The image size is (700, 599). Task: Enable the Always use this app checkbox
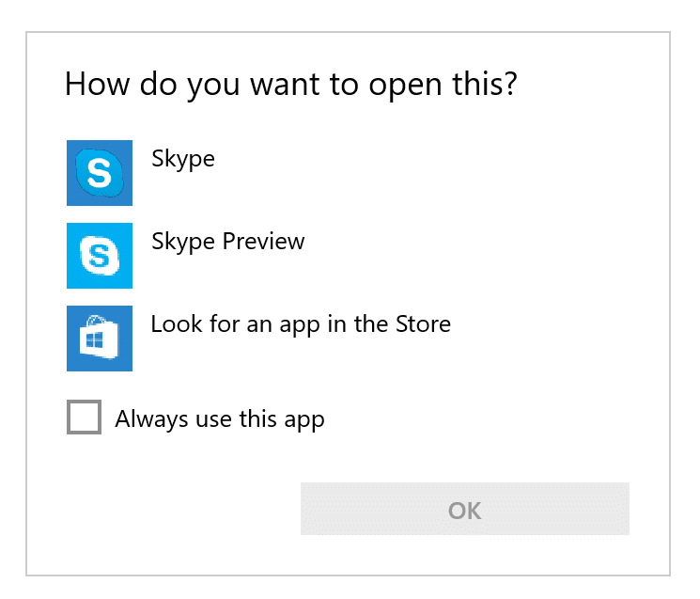pyautogui.click(x=84, y=417)
